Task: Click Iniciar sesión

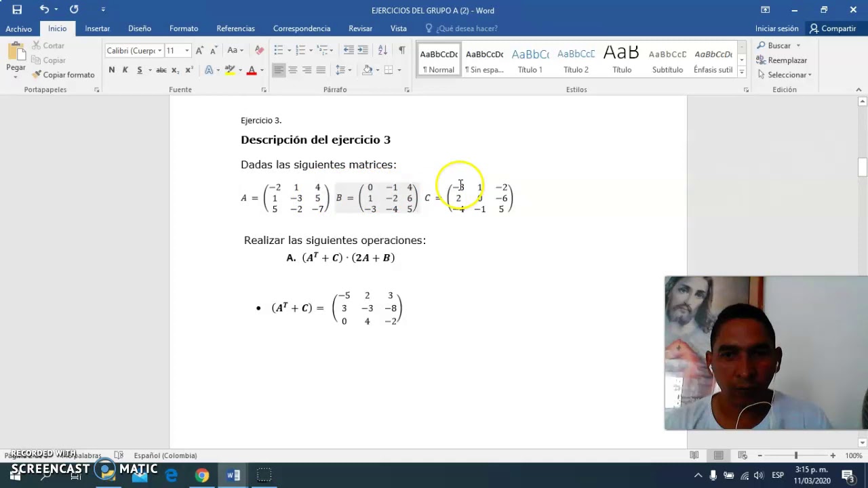Action: click(776, 28)
